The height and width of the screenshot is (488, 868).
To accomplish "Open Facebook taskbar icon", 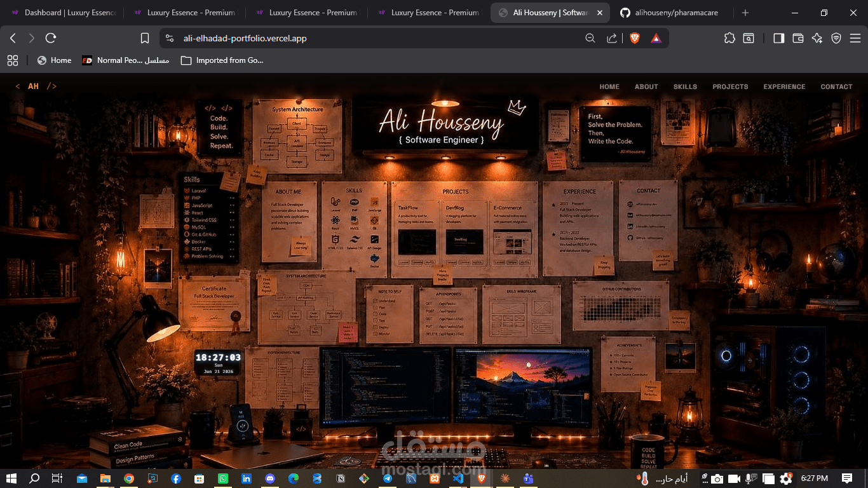I will [x=176, y=478].
